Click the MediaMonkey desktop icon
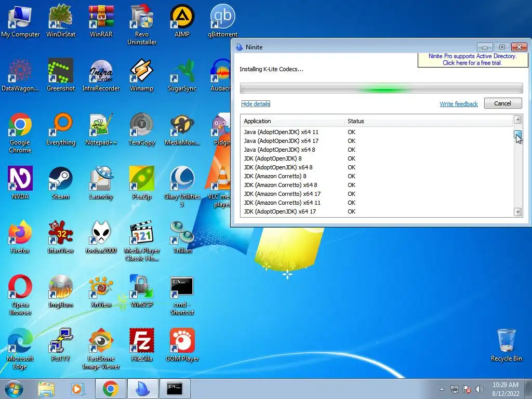 182,129
